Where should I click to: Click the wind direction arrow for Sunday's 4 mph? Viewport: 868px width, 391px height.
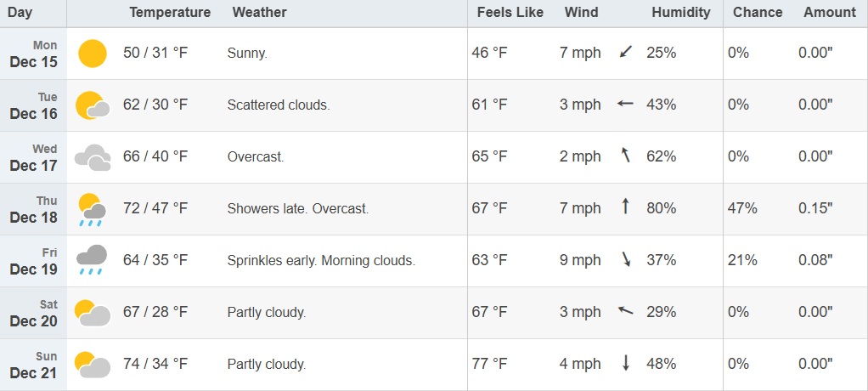click(x=626, y=364)
